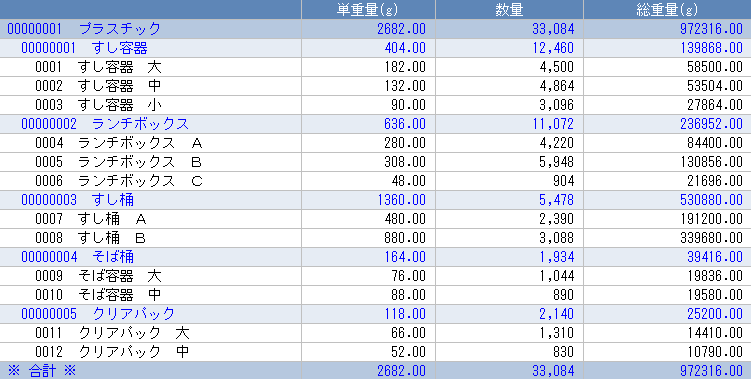The width and height of the screenshot is (751, 379).
Task: Select row 0006 ランチボックス C
Action: point(376,181)
